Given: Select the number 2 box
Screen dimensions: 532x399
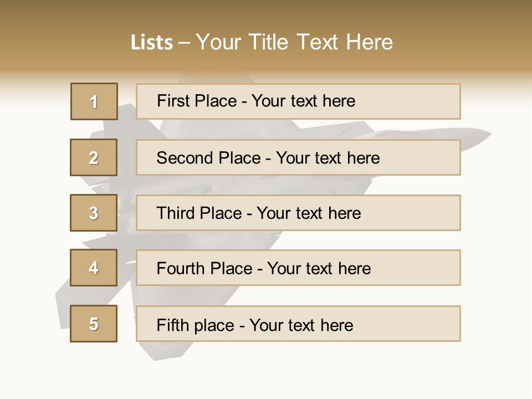Looking at the screenshot, I should click(94, 157).
